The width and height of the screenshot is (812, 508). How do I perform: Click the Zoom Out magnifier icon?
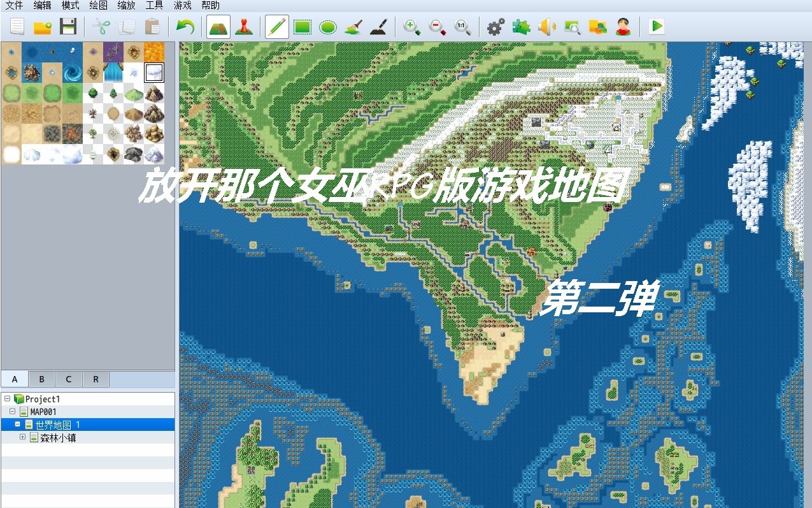point(438,27)
